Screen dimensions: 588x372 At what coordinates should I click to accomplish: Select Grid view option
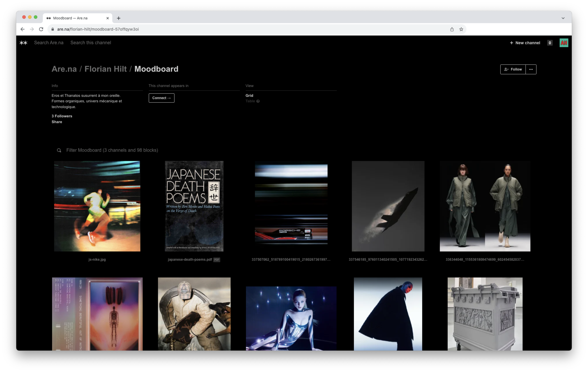tap(249, 96)
